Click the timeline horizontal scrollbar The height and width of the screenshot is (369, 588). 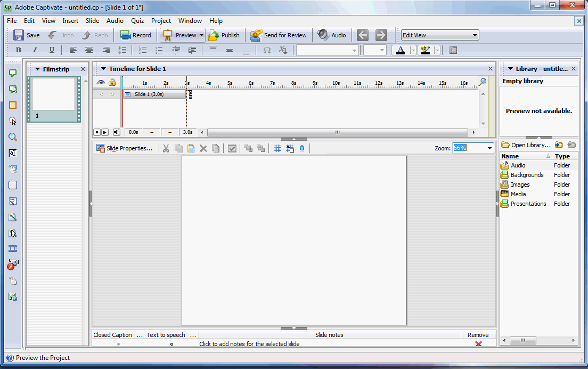pos(338,132)
